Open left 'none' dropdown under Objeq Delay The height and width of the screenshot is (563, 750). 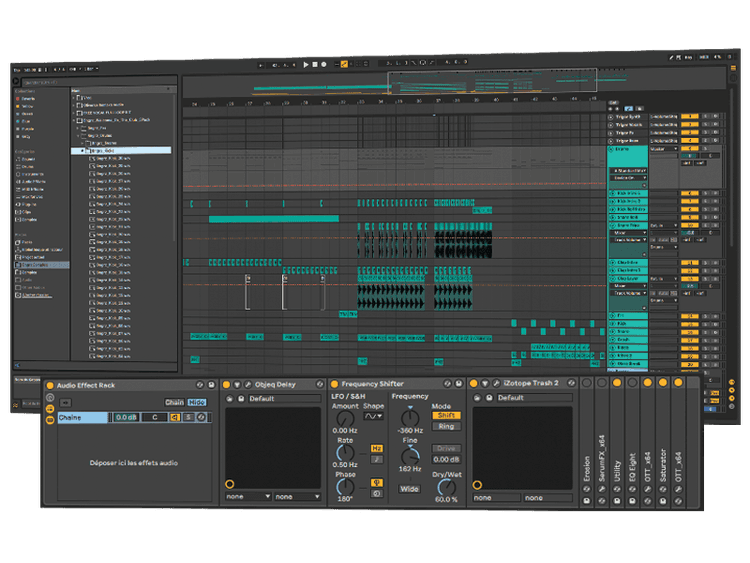point(248,496)
